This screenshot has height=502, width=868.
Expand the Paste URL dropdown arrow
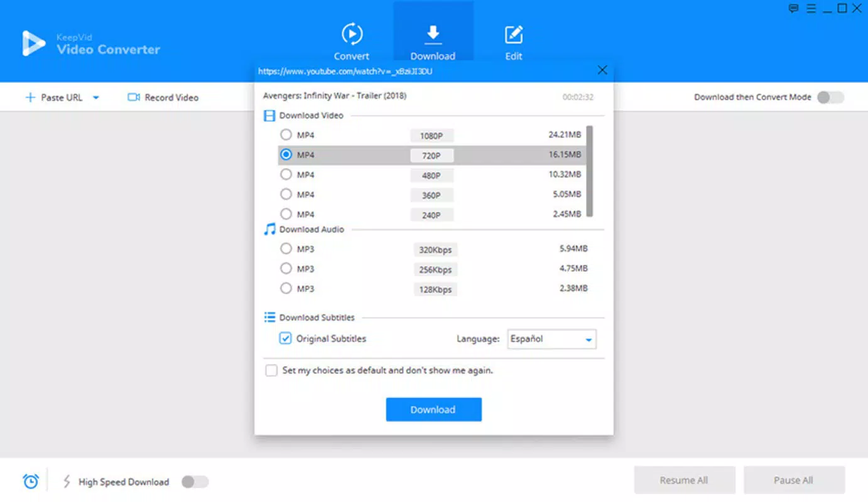tap(96, 97)
